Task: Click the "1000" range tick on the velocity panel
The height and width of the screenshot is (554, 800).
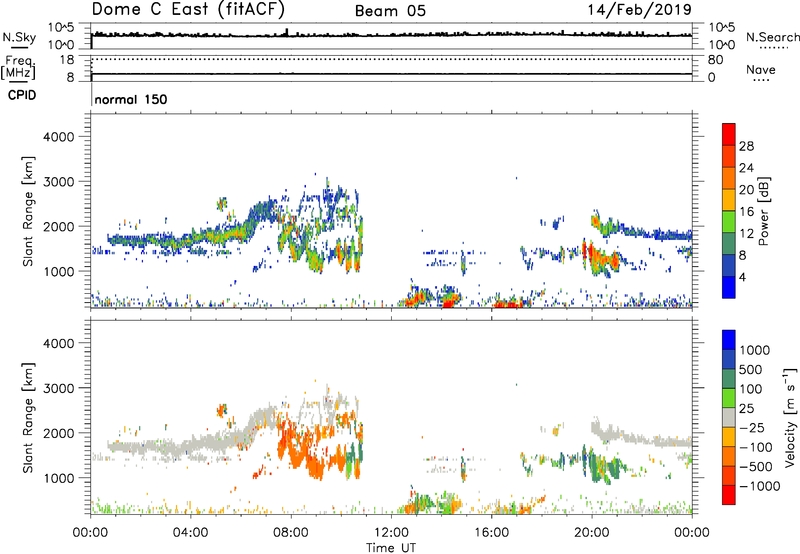Action: (x=59, y=478)
